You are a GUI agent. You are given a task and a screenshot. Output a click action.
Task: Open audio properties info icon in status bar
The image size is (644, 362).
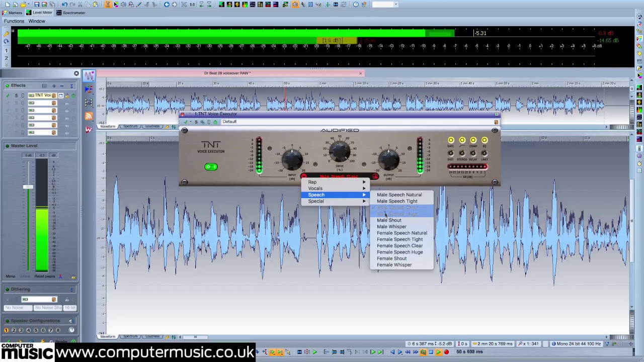tap(553, 344)
